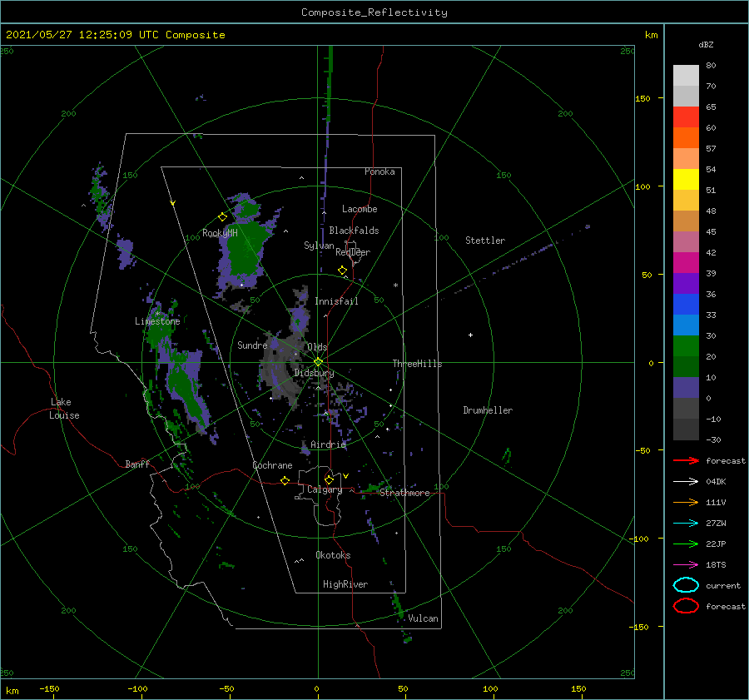The height and width of the screenshot is (700, 749).
Task: Pick the orange 57-60 dBZ color swatch
Action: 686,138
